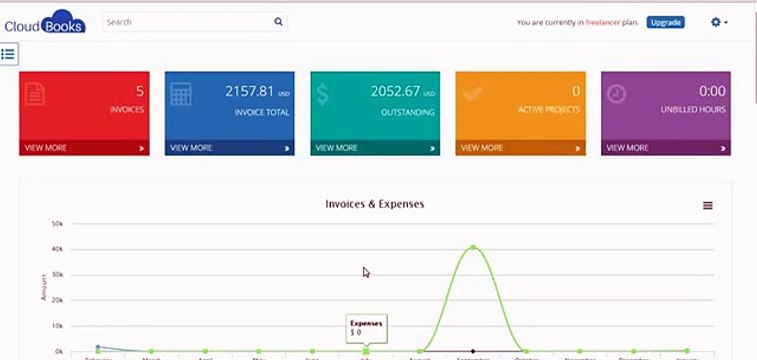
Task: Click the 2157.81 invoice total value
Action: coord(249,91)
